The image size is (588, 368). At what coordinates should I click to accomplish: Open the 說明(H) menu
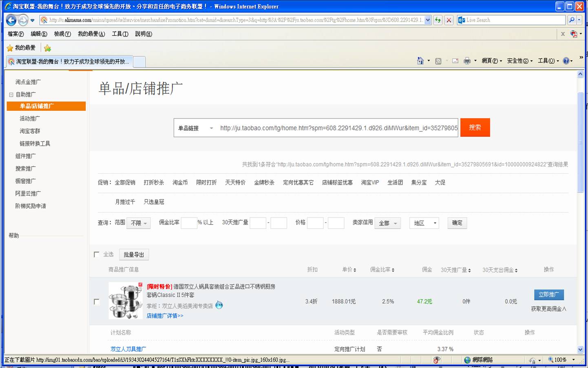[x=144, y=34]
